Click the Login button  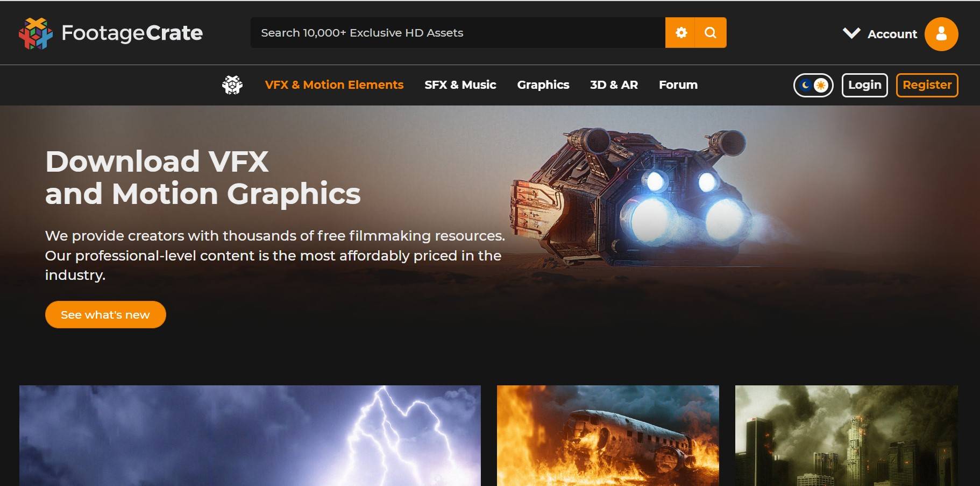[864, 85]
